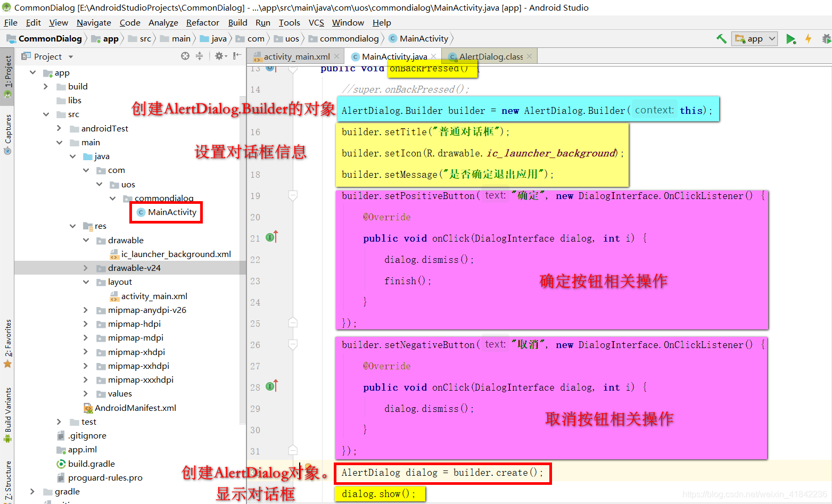This screenshot has width=832, height=504.
Task: Click line number 23 in gutter
Action: (256, 281)
